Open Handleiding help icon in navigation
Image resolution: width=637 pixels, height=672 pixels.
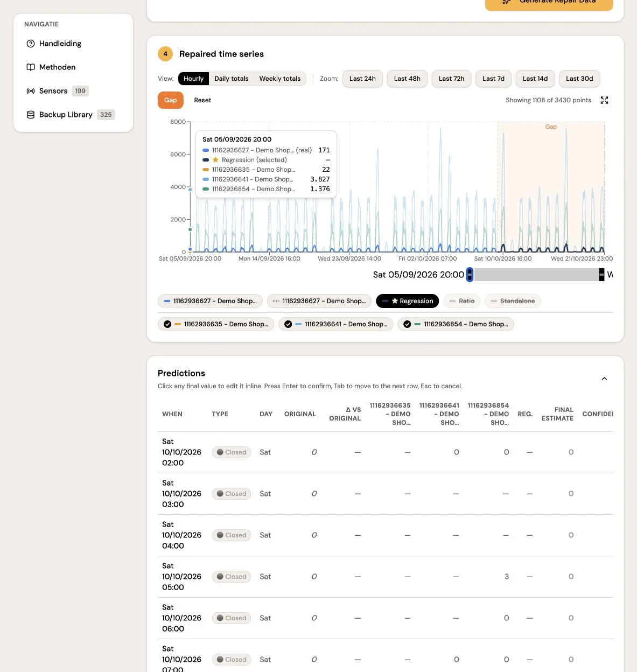pos(31,44)
